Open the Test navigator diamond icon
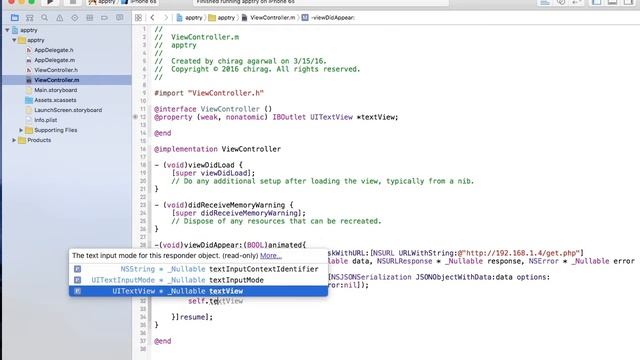Image resolution: width=640 pixels, height=360 pixels. 75,18
